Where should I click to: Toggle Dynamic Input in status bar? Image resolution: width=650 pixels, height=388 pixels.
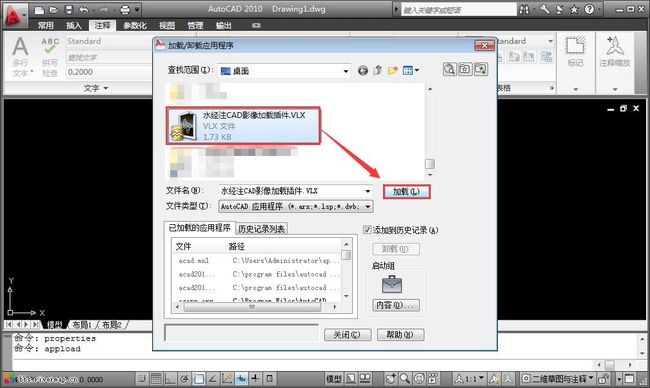[241, 378]
